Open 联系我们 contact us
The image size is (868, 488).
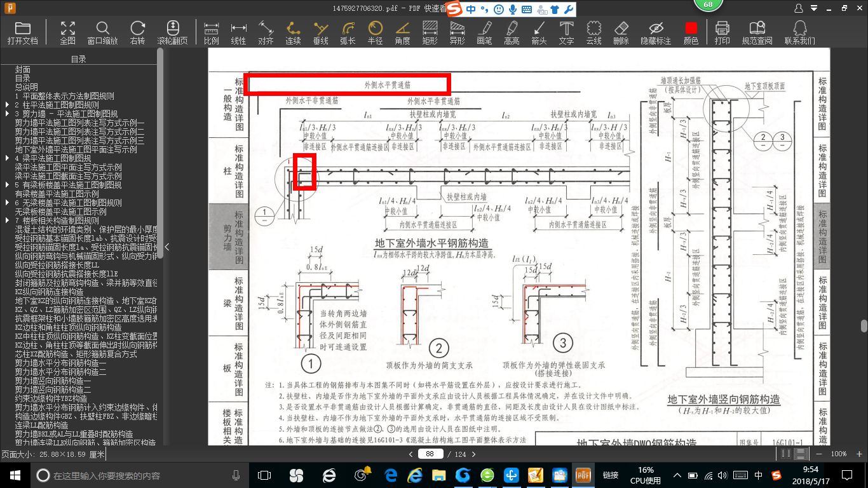[799, 32]
